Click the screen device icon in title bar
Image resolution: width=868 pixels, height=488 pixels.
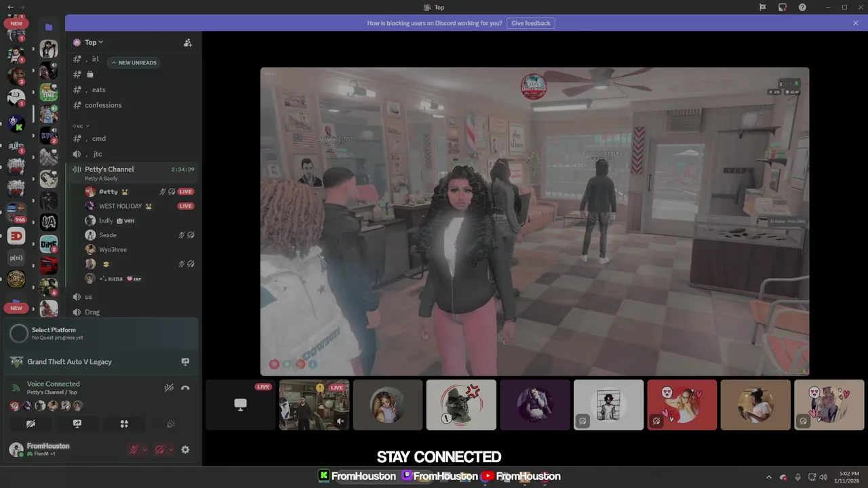click(x=782, y=7)
